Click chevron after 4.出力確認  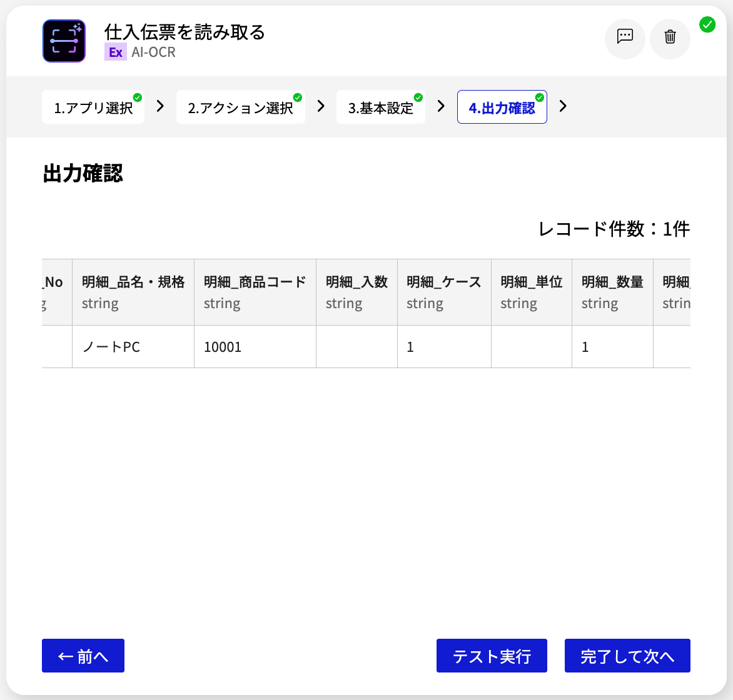(563, 106)
